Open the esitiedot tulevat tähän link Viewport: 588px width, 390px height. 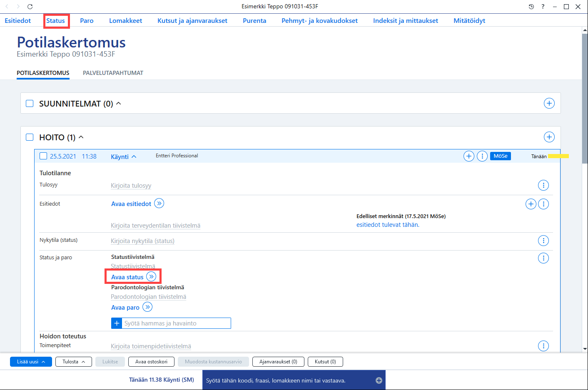pyautogui.click(x=388, y=225)
